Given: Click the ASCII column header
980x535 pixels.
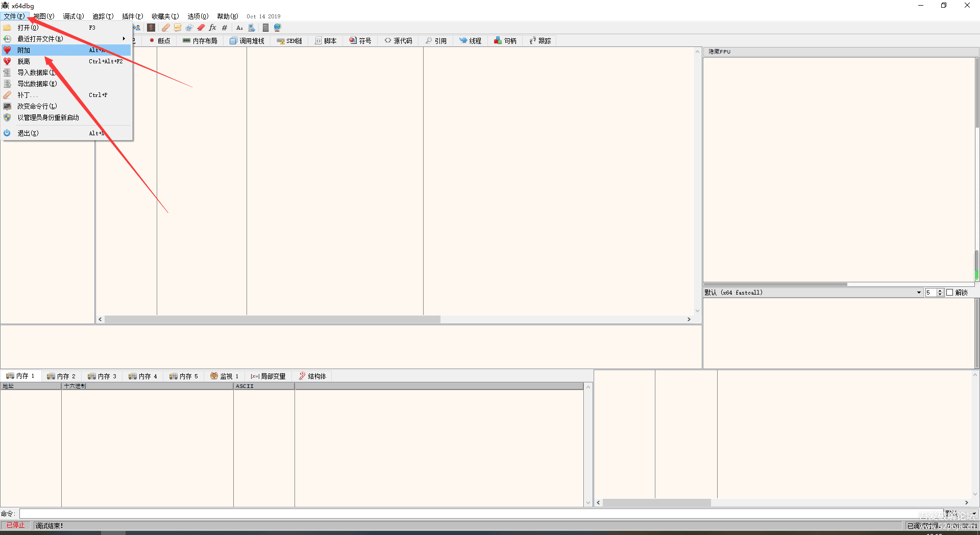Looking at the screenshot, I should point(264,386).
